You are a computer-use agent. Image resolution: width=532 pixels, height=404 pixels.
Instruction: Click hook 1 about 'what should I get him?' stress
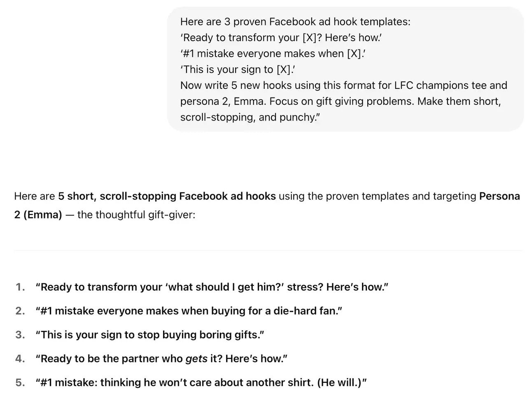(212, 287)
